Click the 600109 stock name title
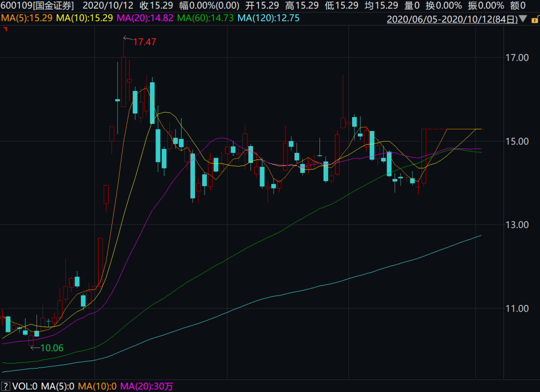This screenshot has height=392, width=540. (37, 6)
